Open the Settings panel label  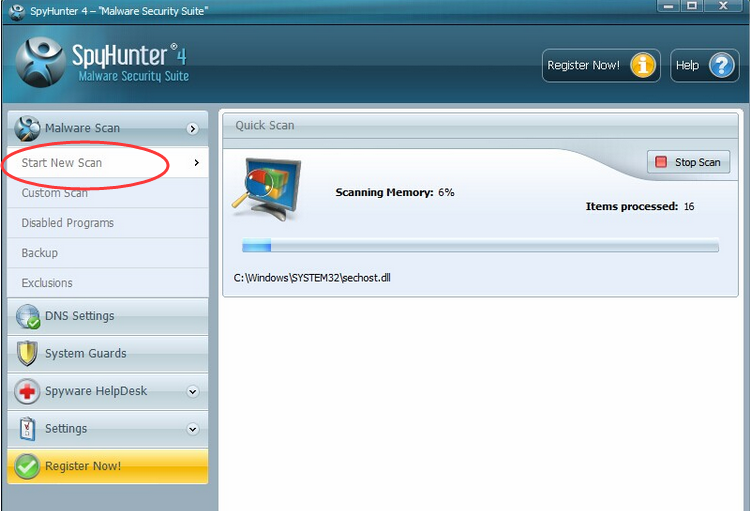pyautogui.click(x=66, y=429)
